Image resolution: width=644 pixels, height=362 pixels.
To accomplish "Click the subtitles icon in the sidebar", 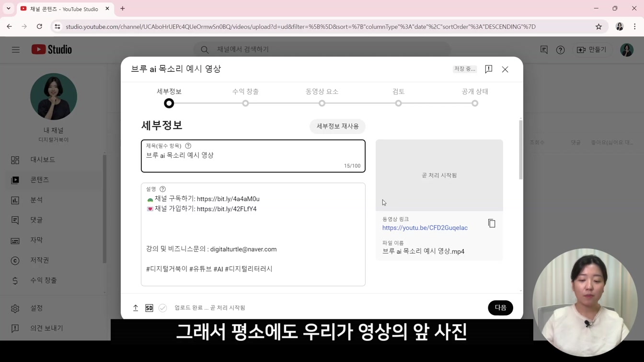I will point(15,240).
